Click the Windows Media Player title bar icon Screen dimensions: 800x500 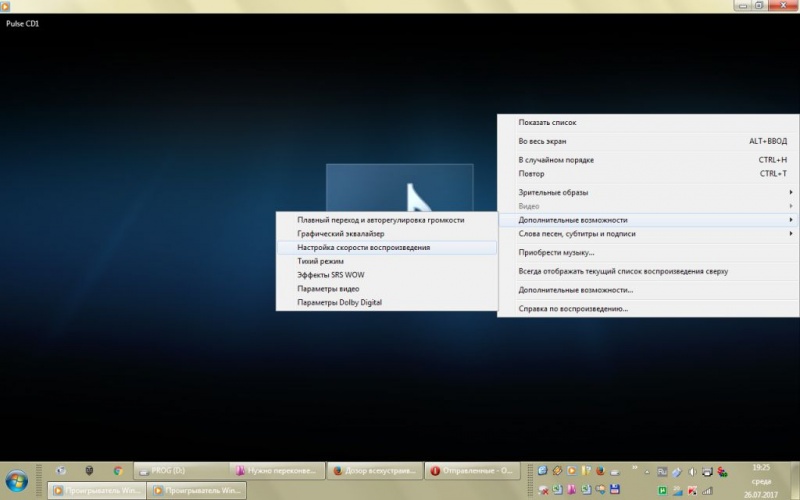click(5, 6)
